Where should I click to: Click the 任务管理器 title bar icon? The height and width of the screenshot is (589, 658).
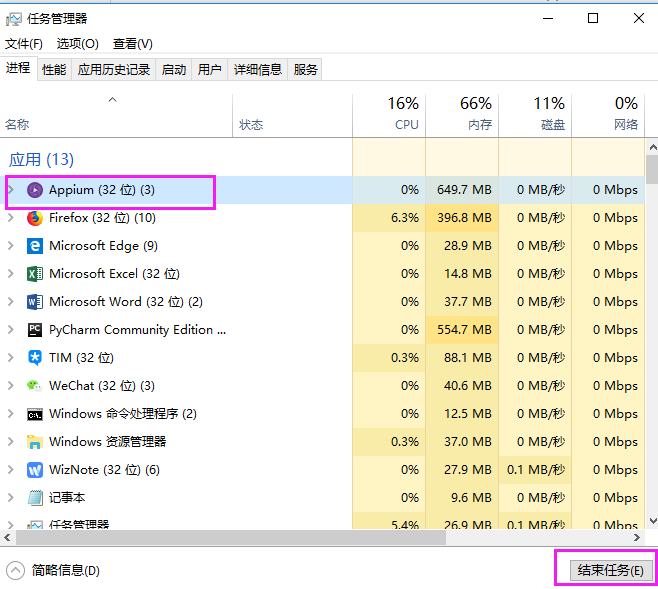point(14,19)
